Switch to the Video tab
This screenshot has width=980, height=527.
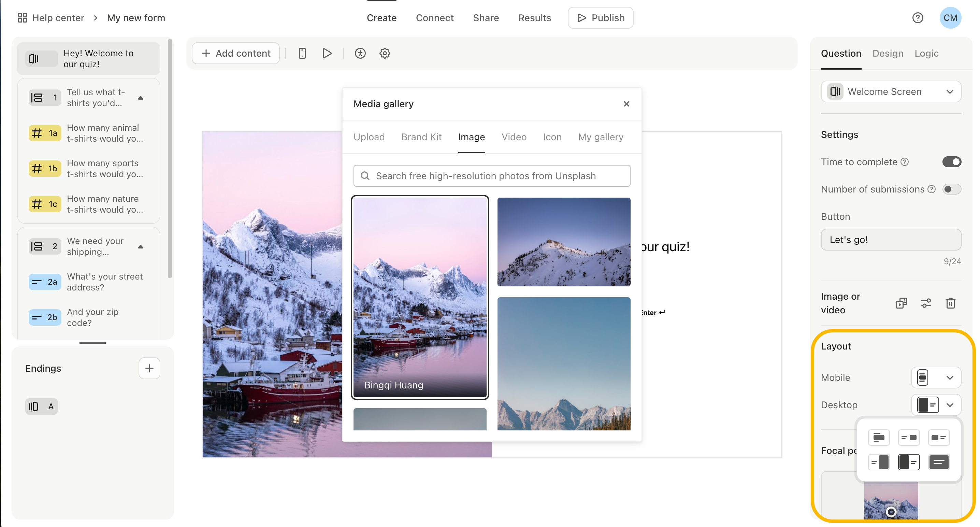[514, 137]
